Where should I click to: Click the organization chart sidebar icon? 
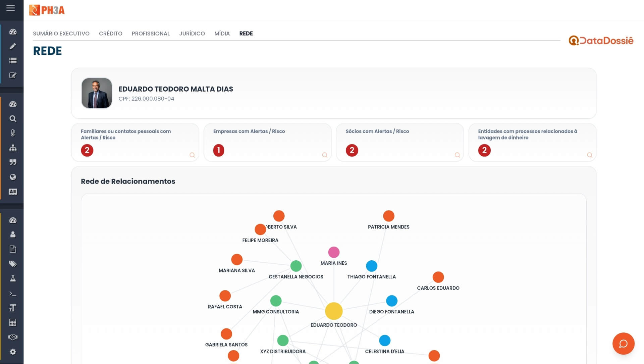coord(13,148)
